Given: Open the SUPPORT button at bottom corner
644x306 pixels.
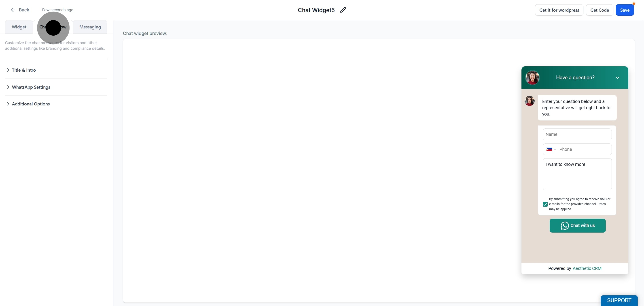Looking at the screenshot, I should tap(619, 300).
